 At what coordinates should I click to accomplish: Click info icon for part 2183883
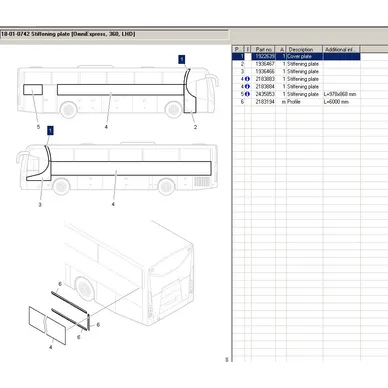pos(247,79)
